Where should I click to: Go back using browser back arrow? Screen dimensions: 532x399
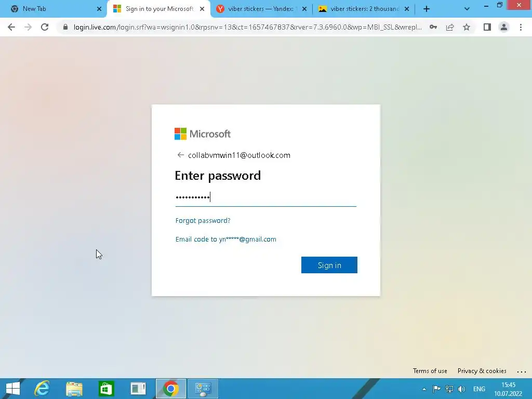click(x=11, y=27)
